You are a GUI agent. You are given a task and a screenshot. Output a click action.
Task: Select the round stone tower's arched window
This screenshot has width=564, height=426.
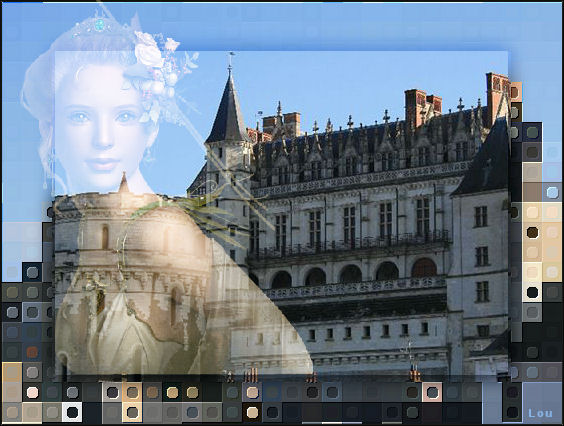pyautogui.click(x=105, y=237)
